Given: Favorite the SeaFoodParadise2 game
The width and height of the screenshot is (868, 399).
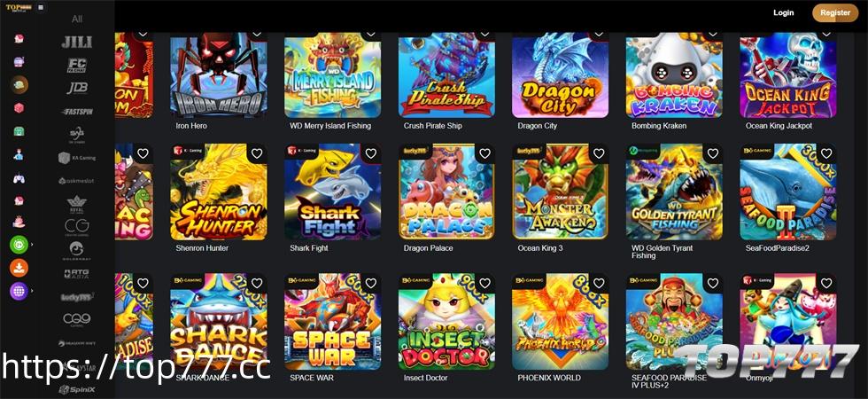Looking at the screenshot, I should [826, 153].
